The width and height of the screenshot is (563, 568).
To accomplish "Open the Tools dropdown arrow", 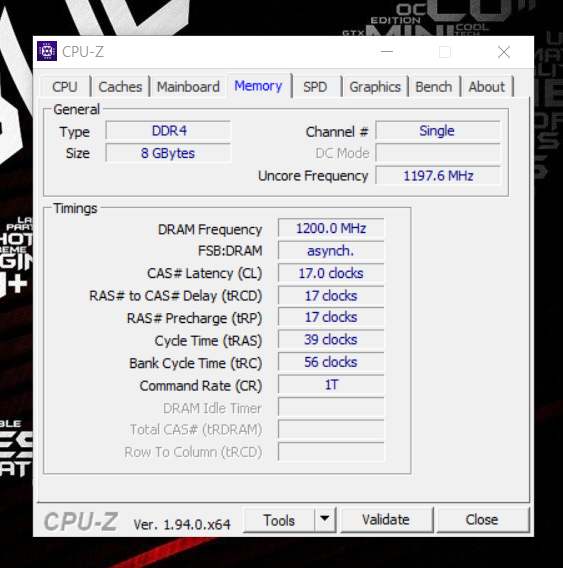I will [325, 519].
